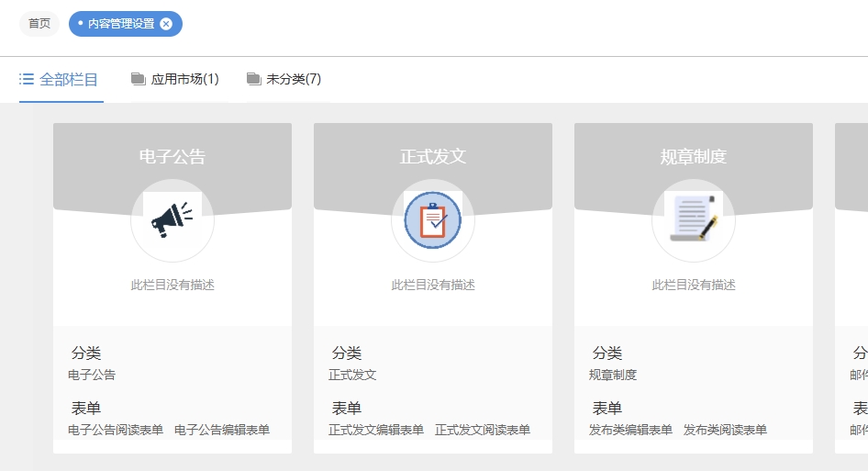Viewport: 868px width, 471px height.
Task: Click the 未分类 folder icon
Action: tap(253, 79)
